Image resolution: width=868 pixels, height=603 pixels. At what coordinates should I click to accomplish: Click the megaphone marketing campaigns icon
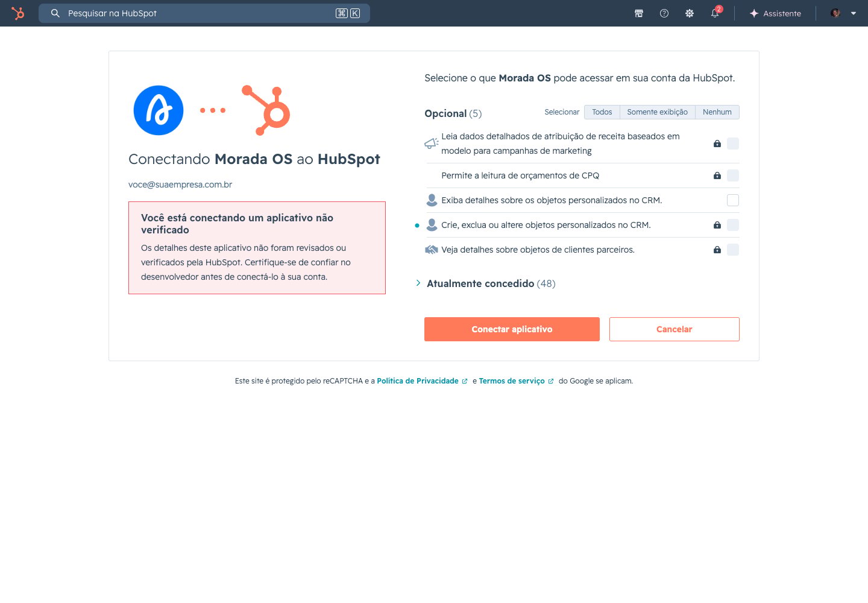[432, 144]
